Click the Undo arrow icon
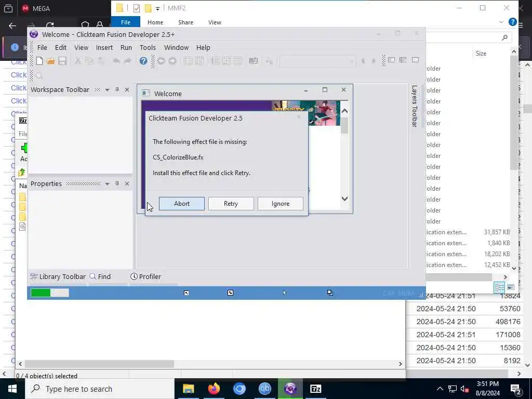The width and height of the screenshot is (532, 399). (x=116, y=61)
